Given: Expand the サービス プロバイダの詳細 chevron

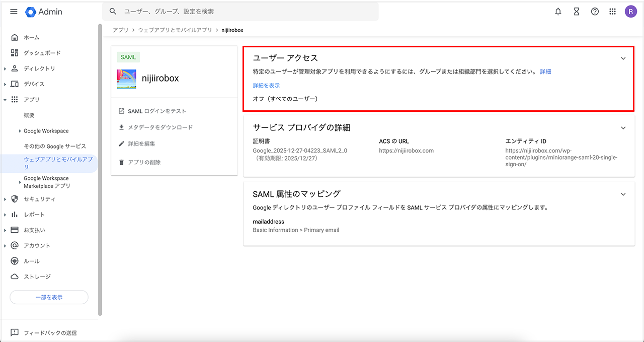Looking at the screenshot, I should (623, 128).
